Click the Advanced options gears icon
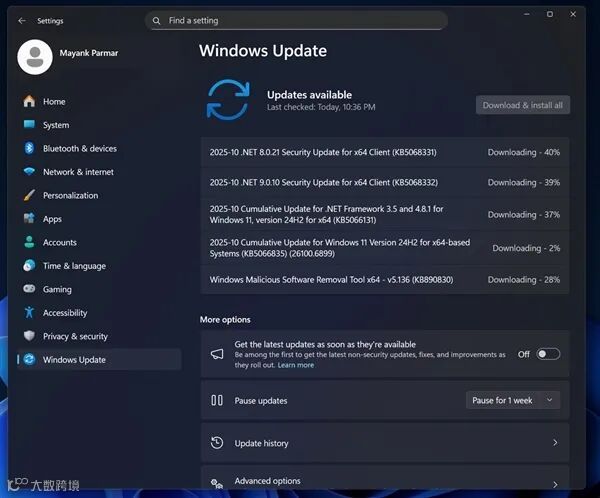This screenshot has width=600, height=498. click(x=217, y=483)
